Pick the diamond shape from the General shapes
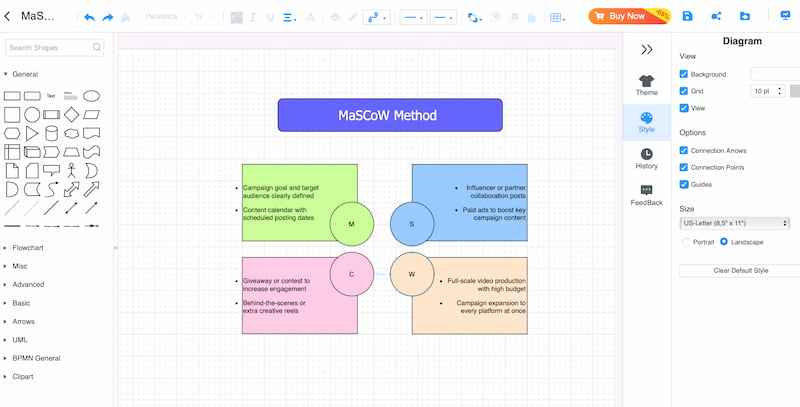Image resolution: width=800 pixels, height=407 pixels. pyautogui.click(x=71, y=115)
